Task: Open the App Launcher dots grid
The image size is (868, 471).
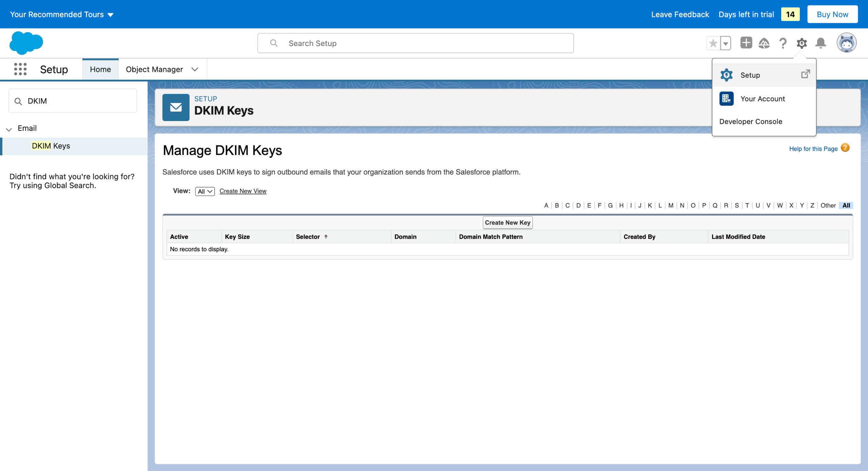Action: point(20,69)
